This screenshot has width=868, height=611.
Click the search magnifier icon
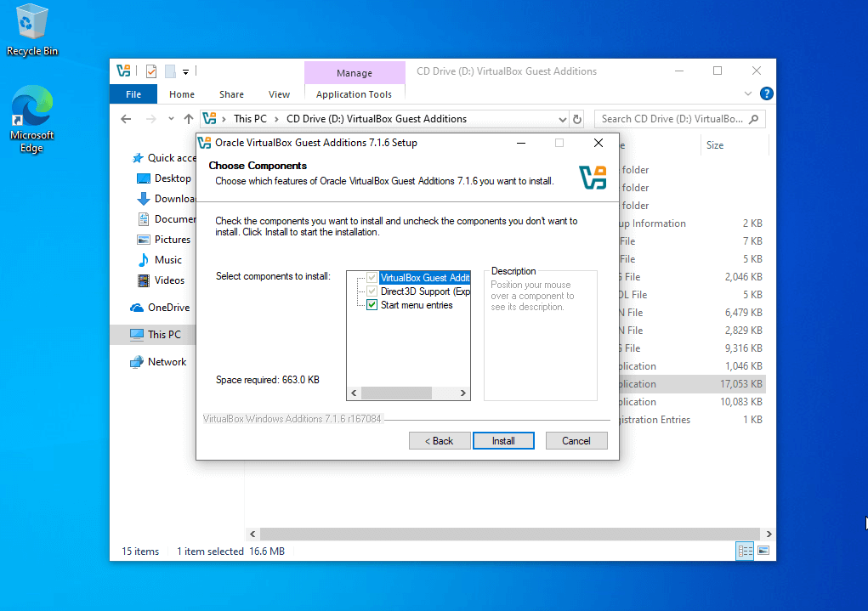(x=753, y=119)
